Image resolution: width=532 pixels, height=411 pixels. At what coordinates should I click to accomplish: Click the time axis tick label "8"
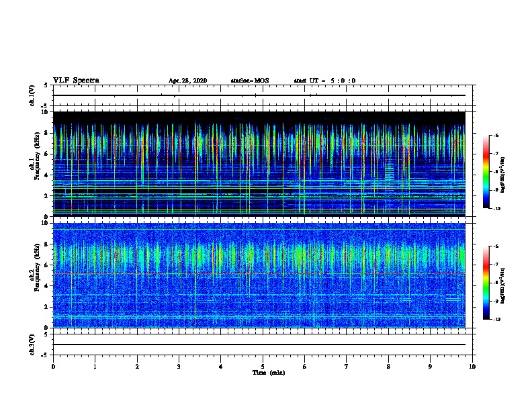click(388, 367)
